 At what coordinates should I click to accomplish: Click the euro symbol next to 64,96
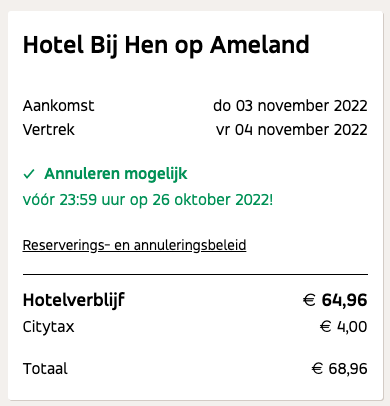[309, 300]
